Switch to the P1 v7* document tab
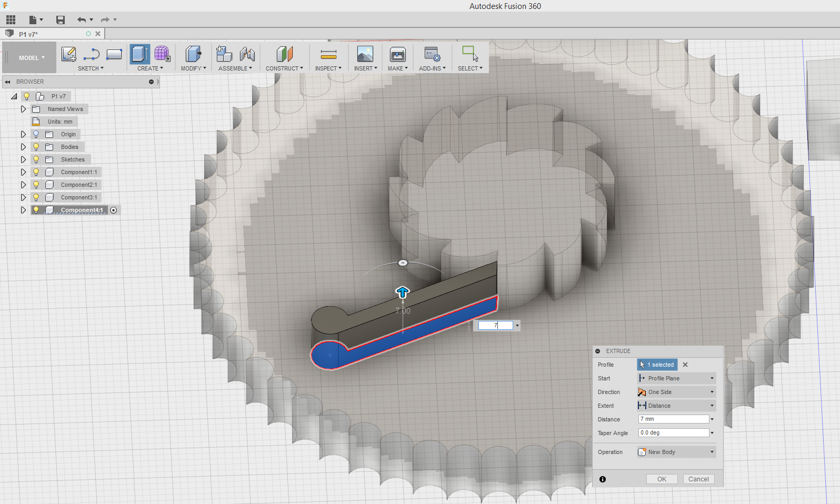Viewport: 840px width, 504px height. pos(52,34)
